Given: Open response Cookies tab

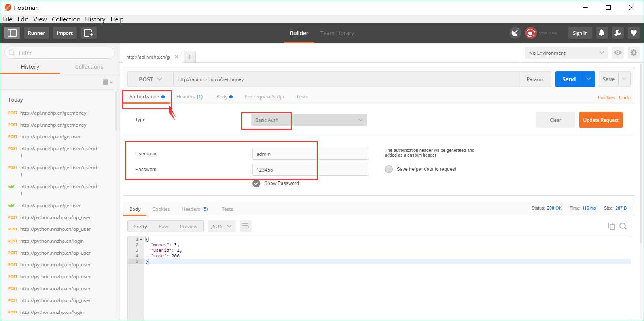Looking at the screenshot, I should point(161,209).
